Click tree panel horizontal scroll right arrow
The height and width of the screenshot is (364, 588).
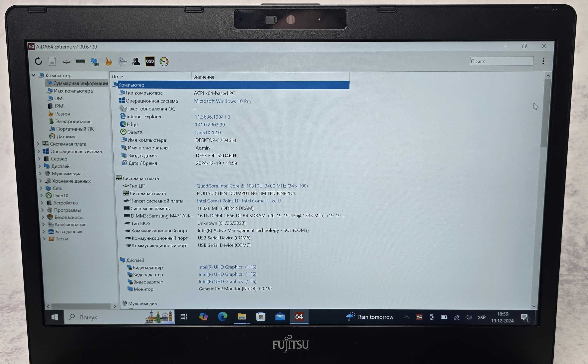click(115, 306)
